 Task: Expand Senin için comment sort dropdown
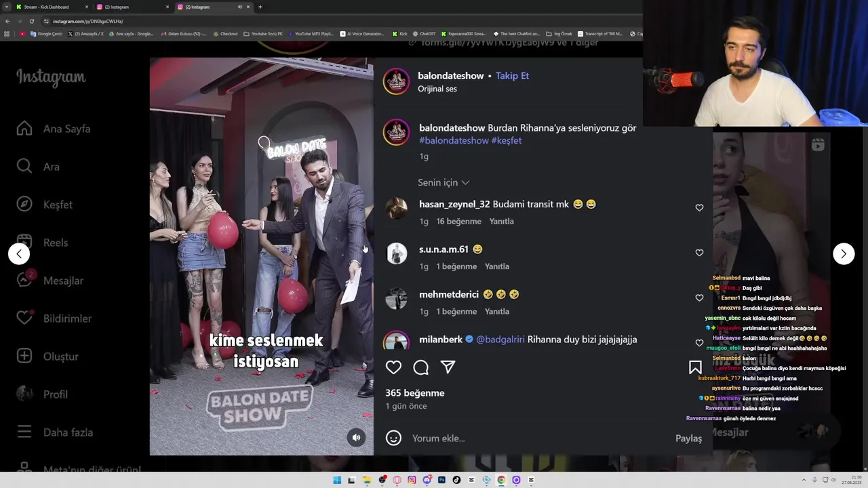click(x=443, y=182)
